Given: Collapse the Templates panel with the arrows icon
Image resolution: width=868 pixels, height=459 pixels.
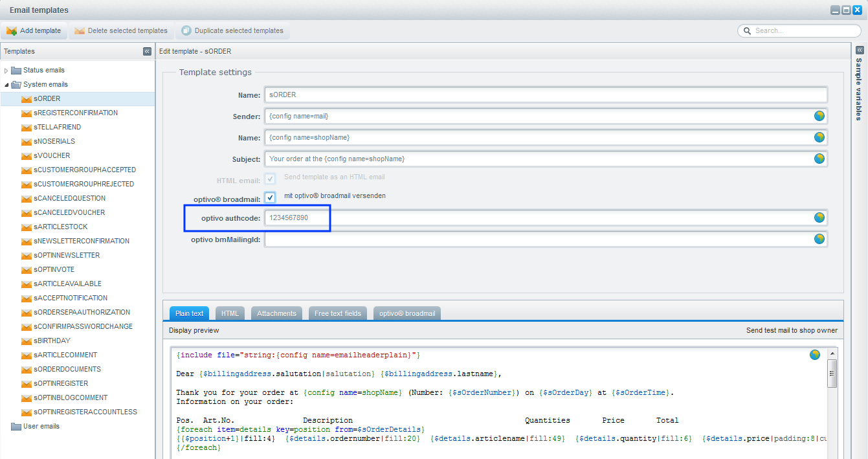Looking at the screenshot, I should pos(147,51).
